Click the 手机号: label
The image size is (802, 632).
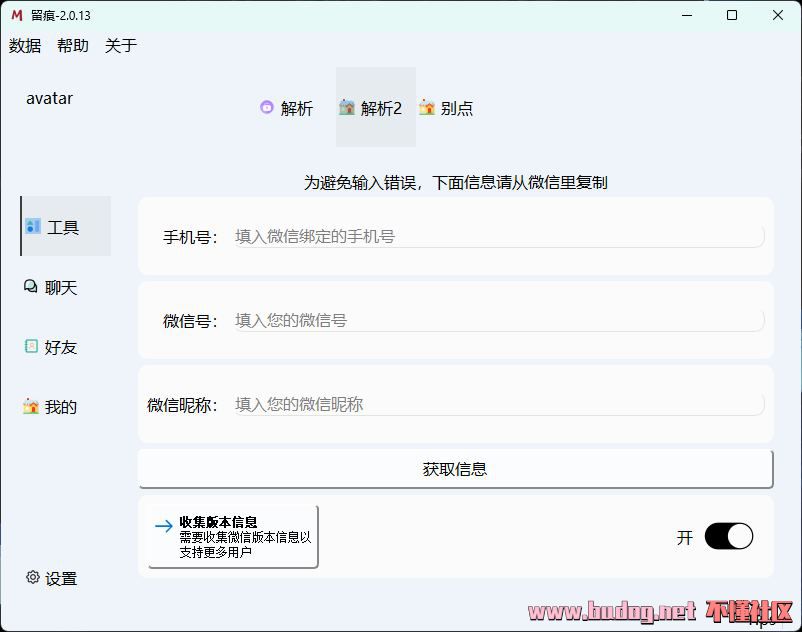tap(190, 237)
